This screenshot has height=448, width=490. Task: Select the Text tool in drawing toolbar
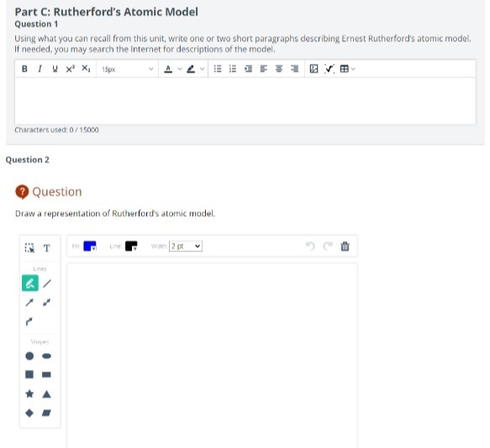(x=47, y=248)
